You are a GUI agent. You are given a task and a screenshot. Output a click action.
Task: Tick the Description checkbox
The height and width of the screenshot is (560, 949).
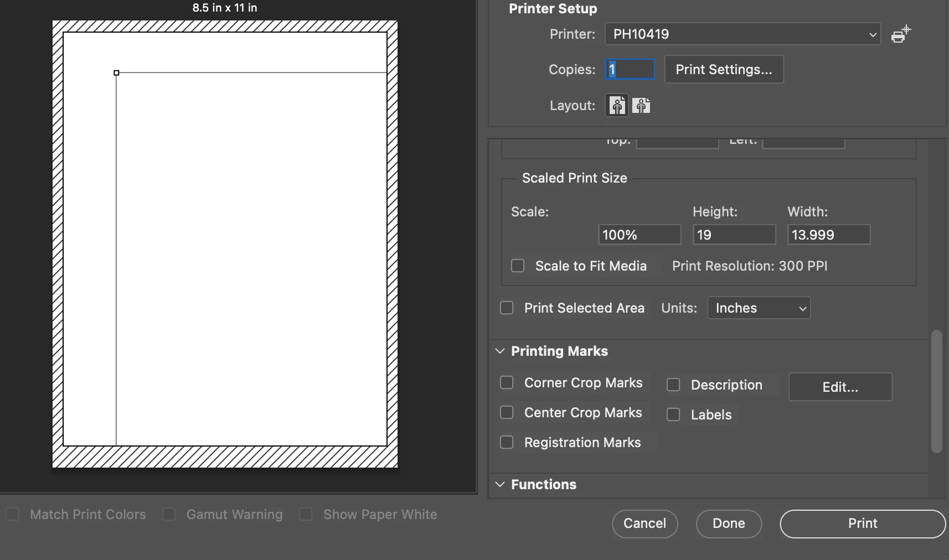coord(673,385)
